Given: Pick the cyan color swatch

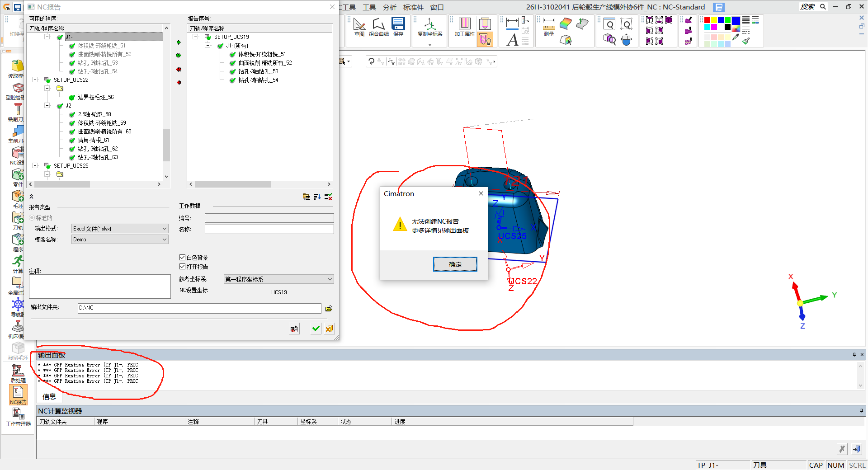Looking at the screenshot, I should [708, 27].
